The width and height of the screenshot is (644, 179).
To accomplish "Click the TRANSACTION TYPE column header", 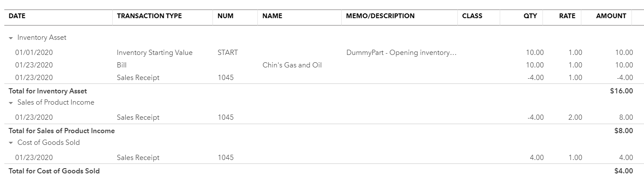I will pyautogui.click(x=149, y=16).
